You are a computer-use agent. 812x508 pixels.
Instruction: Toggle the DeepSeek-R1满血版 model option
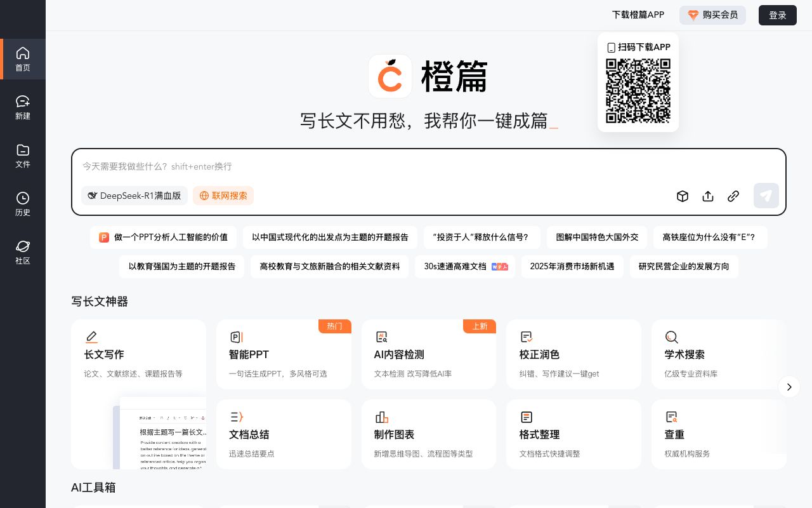(x=134, y=196)
